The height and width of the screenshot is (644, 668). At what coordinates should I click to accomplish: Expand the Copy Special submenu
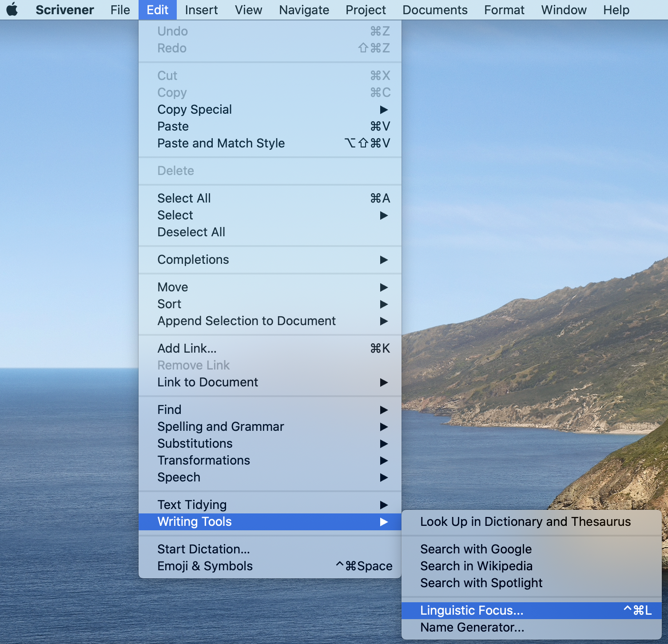[x=270, y=110]
